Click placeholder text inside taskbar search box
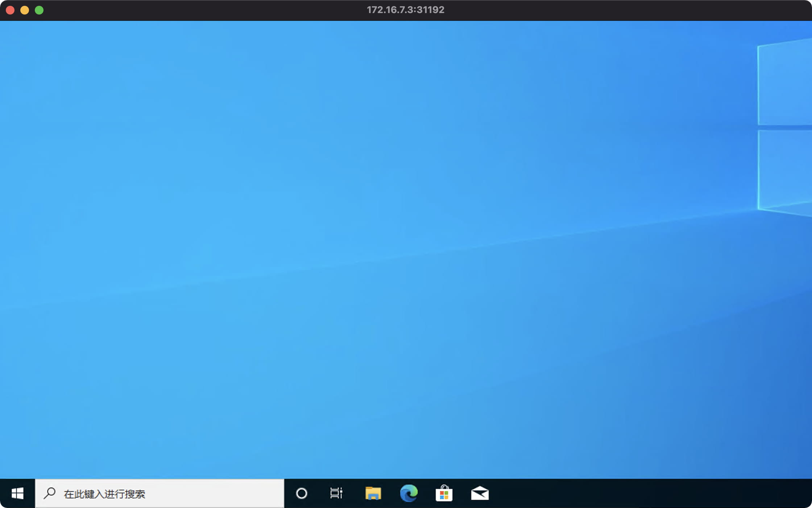This screenshot has width=812, height=508. [x=104, y=494]
